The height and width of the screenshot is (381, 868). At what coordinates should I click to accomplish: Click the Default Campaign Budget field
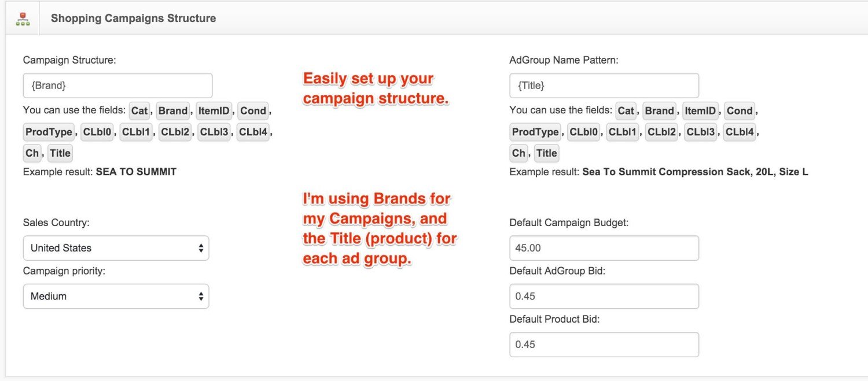604,248
